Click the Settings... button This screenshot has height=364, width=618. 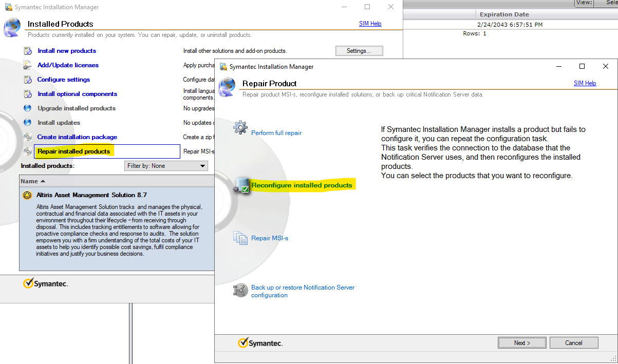pyautogui.click(x=359, y=51)
